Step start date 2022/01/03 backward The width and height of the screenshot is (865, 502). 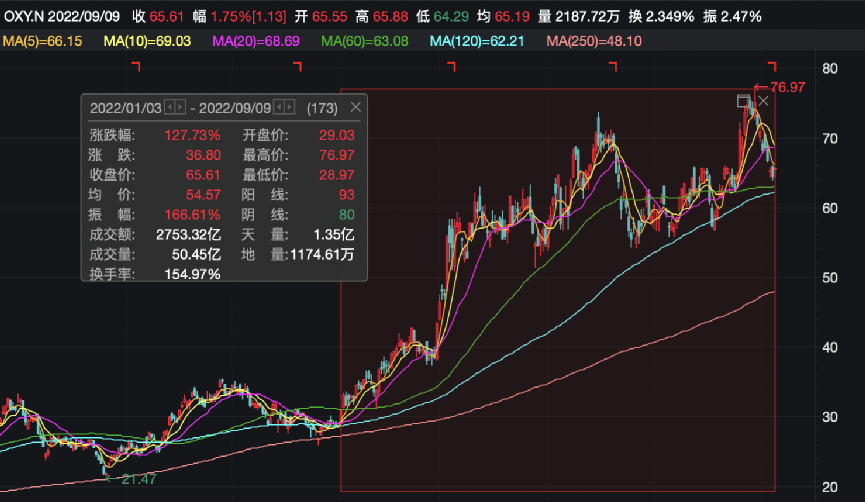169,107
